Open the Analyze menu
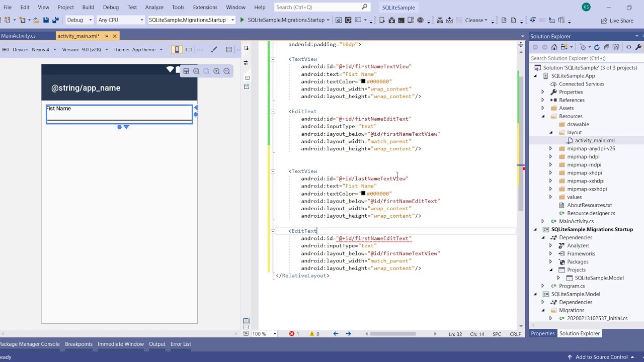This screenshot has width=644, height=362. point(154,7)
